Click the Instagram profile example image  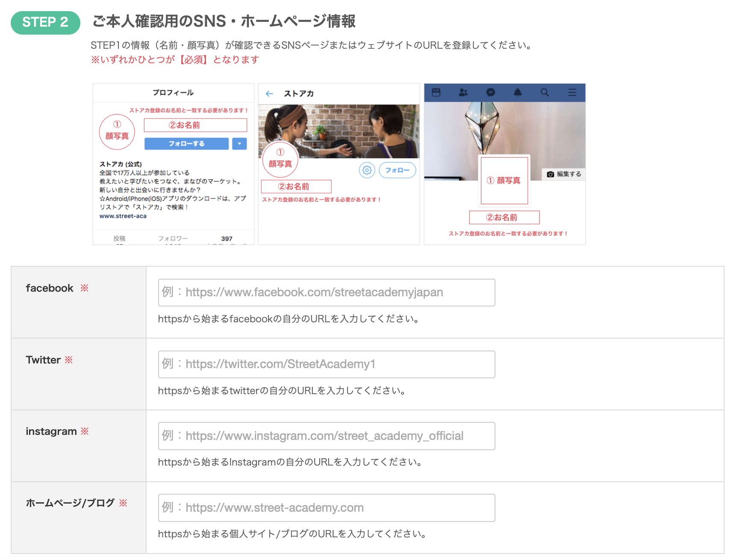pos(174,164)
